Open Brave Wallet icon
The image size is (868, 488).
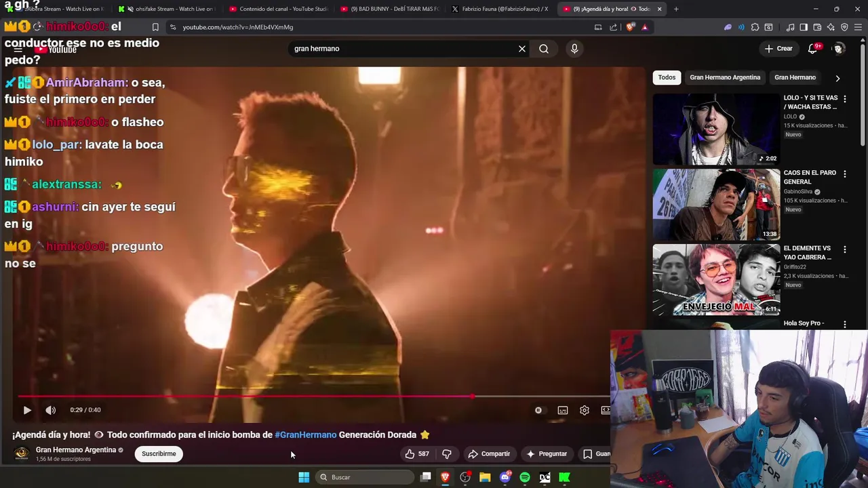[817, 27]
